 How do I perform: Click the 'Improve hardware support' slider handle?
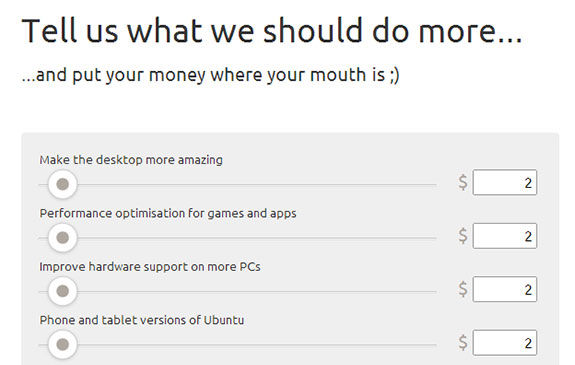(63, 291)
